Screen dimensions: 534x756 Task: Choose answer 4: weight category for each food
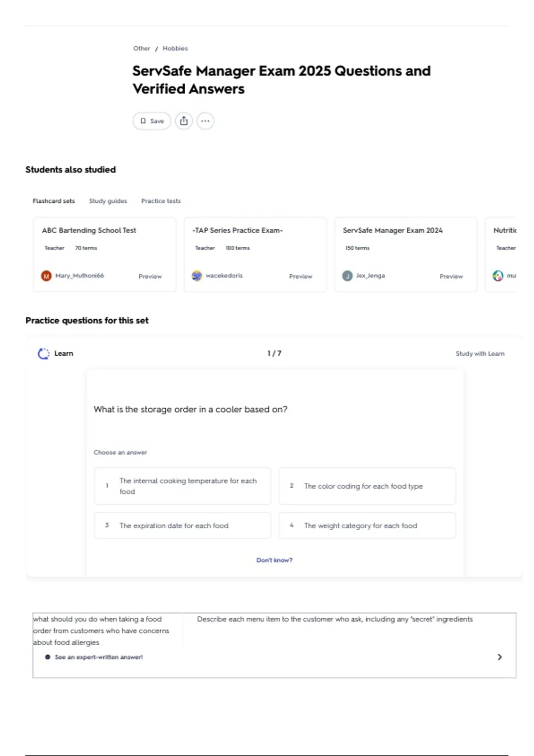(367, 526)
